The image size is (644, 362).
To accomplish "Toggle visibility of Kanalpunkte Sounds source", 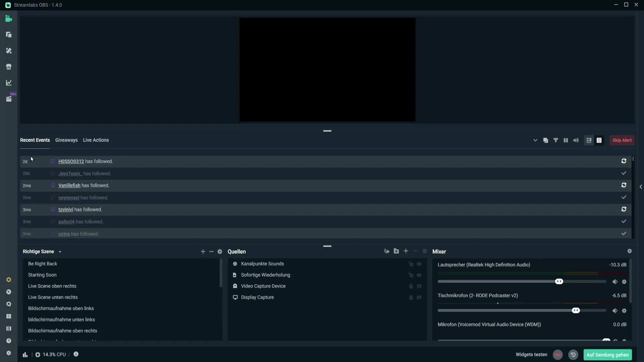I will pos(419,264).
